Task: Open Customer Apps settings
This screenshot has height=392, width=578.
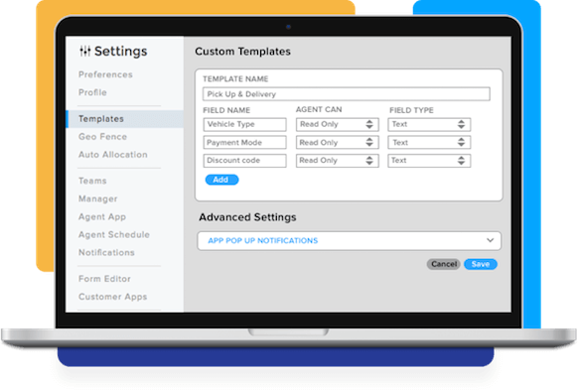Action: 112,297
